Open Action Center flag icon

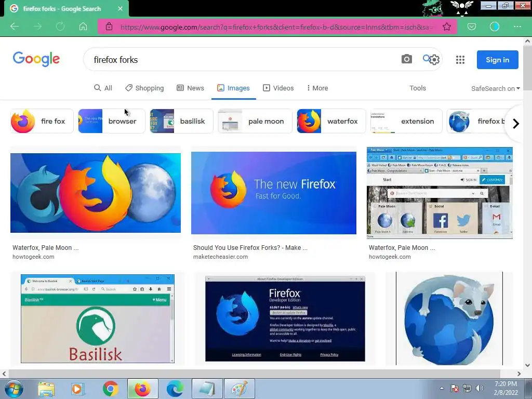point(454,388)
